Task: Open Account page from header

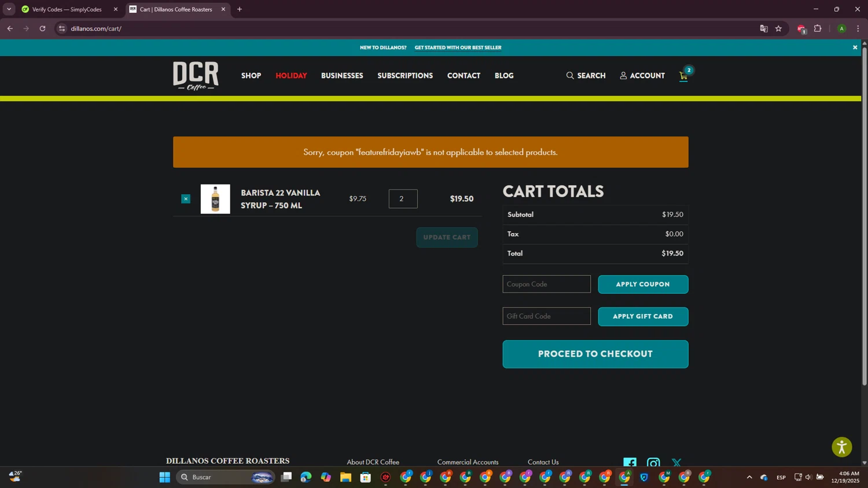Action: (642, 76)
